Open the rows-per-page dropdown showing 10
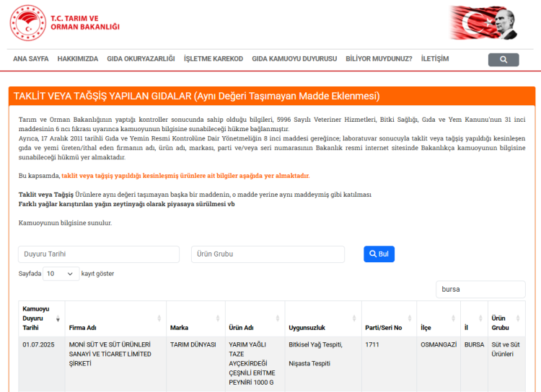 61,274
